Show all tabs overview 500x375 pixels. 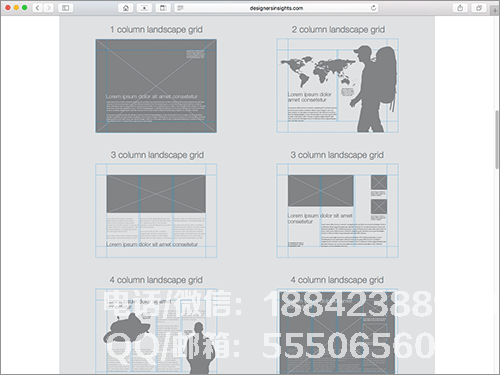coord(479,8)
